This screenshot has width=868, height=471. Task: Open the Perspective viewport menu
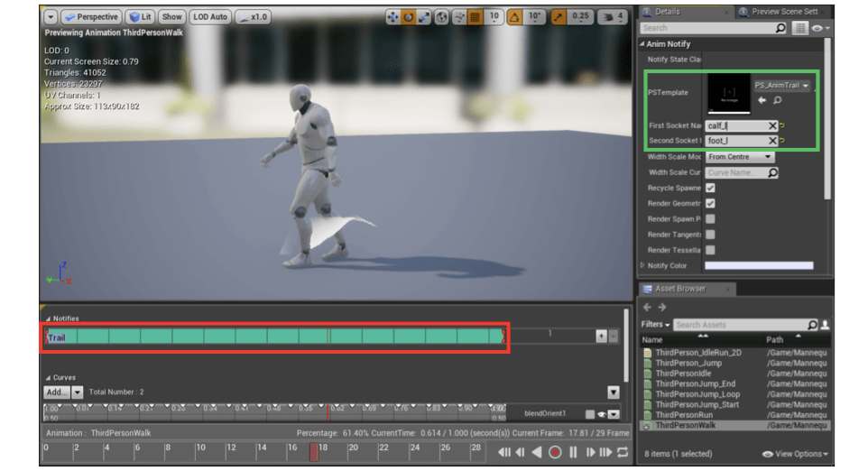tap(91, 17)
